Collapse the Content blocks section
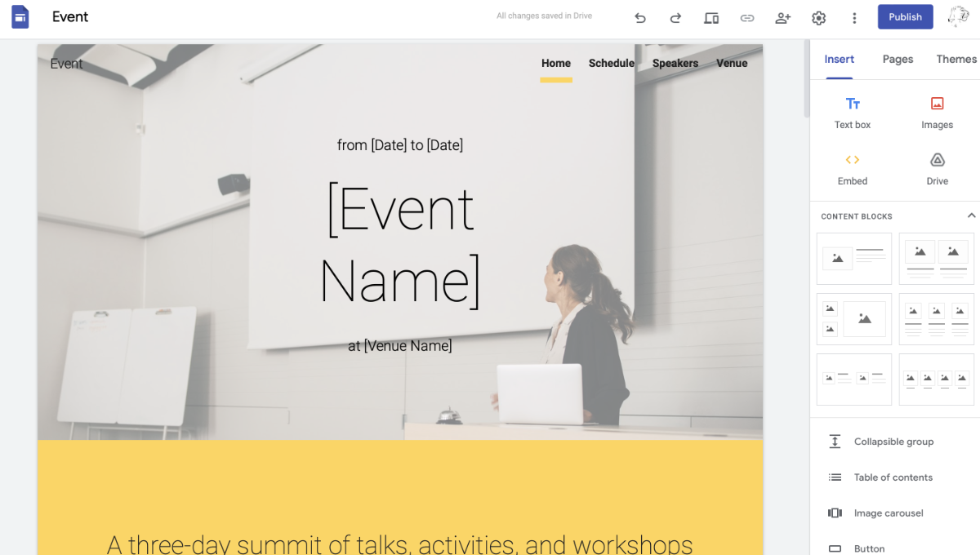The width and height of the screenshot is (980, 555). [x=970, y=215]
